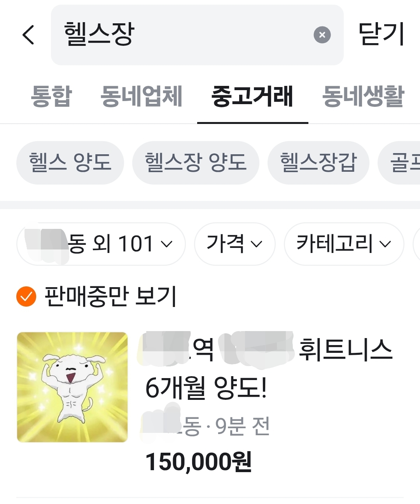Image resolution: width=420 pixels, height=504 pixels.
Task: Toggle the 판매중만 보기 orange checkbox
Action: point(26,296)
